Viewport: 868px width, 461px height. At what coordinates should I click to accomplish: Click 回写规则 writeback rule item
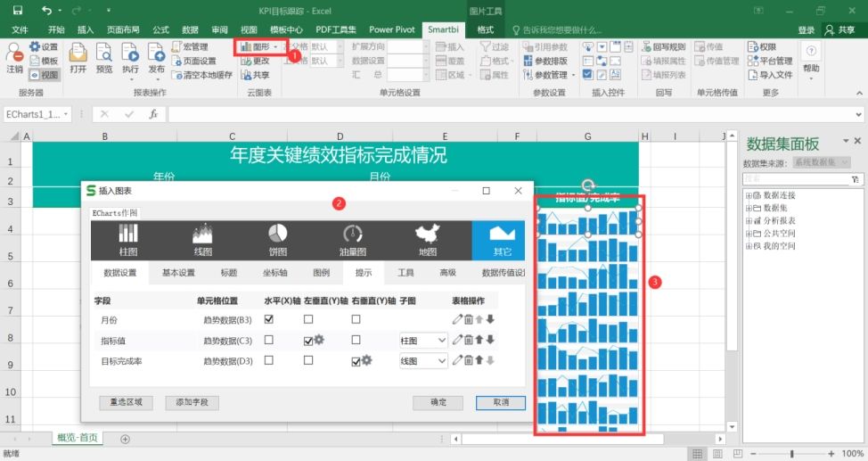(664, 46)
